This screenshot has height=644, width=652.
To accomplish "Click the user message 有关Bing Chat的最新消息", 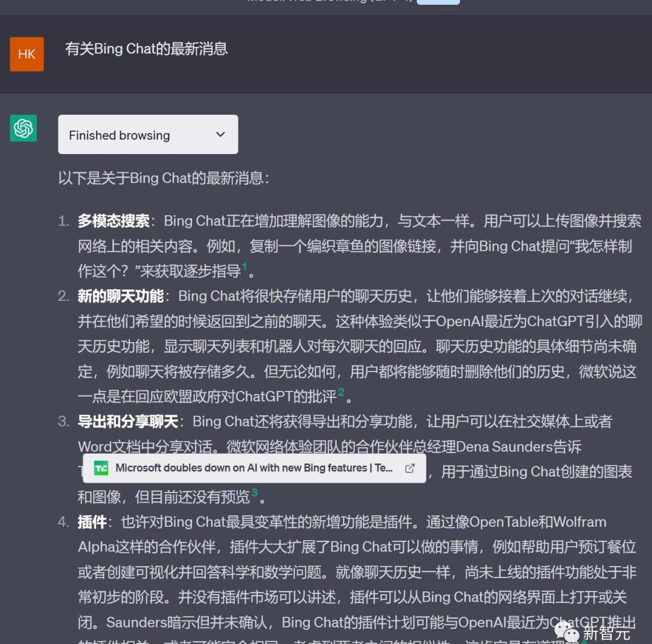I will 146,49.
